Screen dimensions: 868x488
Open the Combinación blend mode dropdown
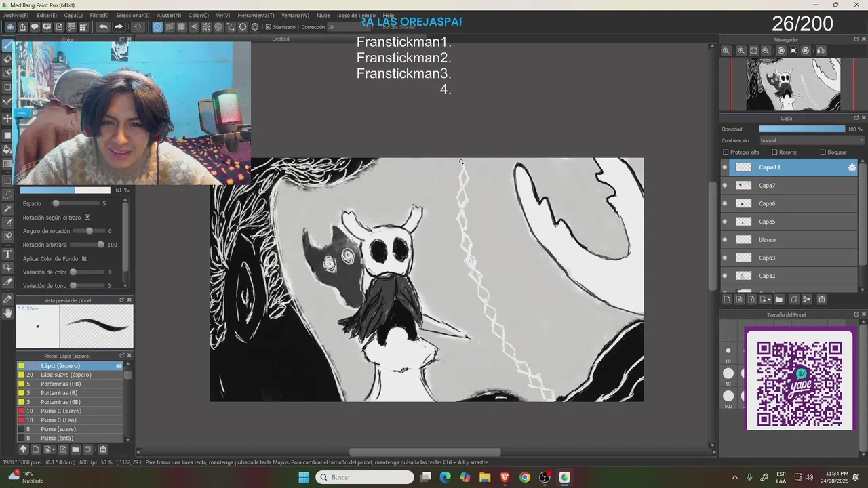tap(811, 141)
